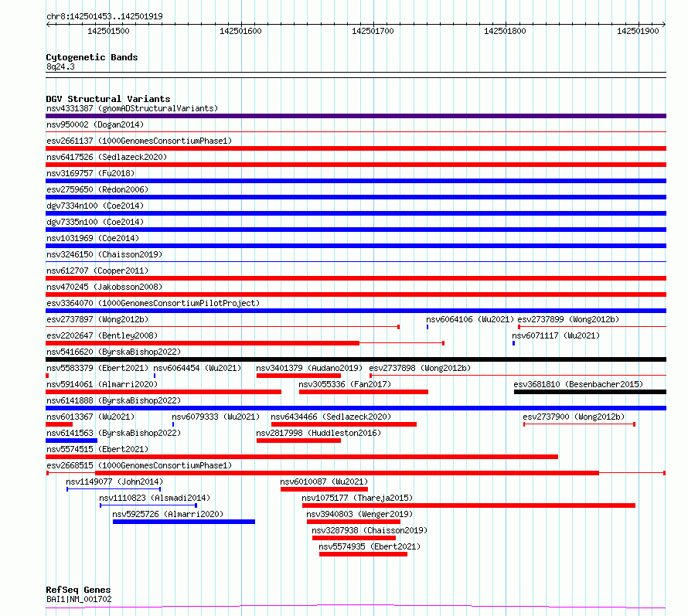This screenshot has width=688, height=616.
Task: Open nsv5574935 (Ebert2021) variant
Action: (370, 546)
